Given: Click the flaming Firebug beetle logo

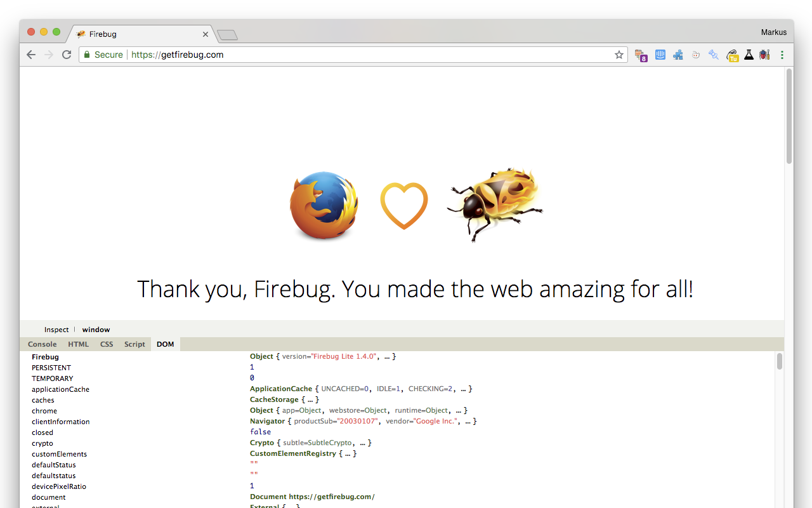Looking at the screenshot, I should 495,204.
